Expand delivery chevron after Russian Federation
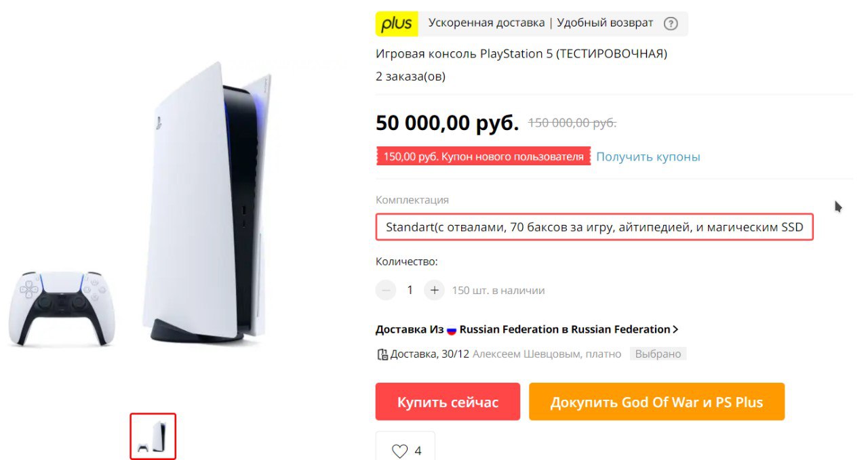This screenshot has height=460, width=868. point(675,329)
